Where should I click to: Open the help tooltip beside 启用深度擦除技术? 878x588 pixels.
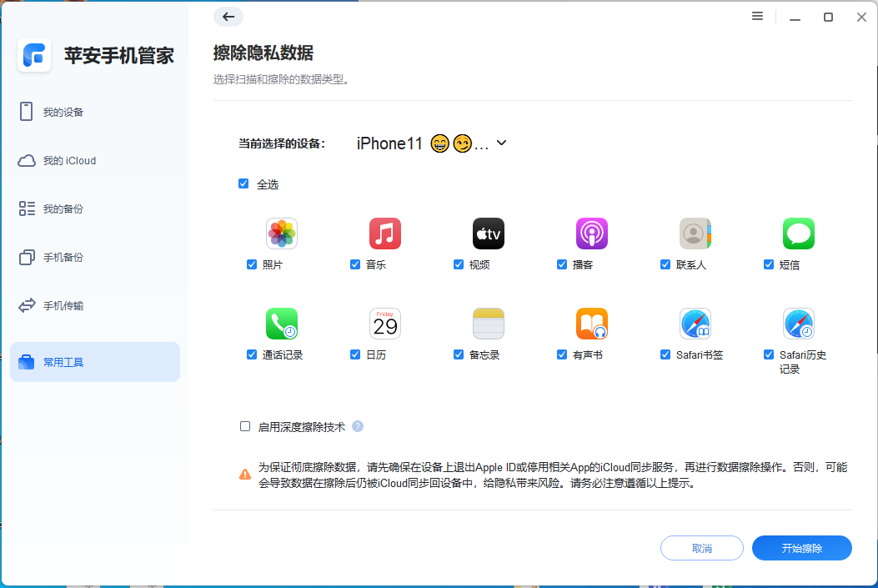coord(358,426)
